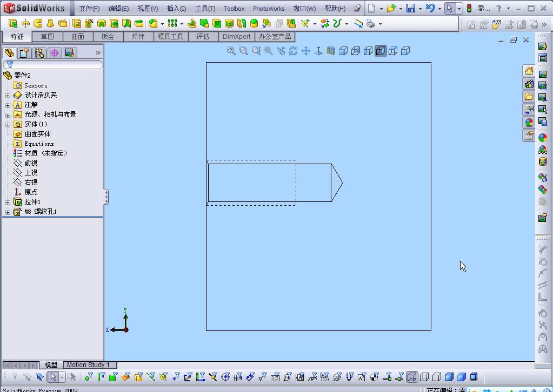The image size is (553, 392).
Task: Switch to the 草图 tab
Action: click(47, 37)
